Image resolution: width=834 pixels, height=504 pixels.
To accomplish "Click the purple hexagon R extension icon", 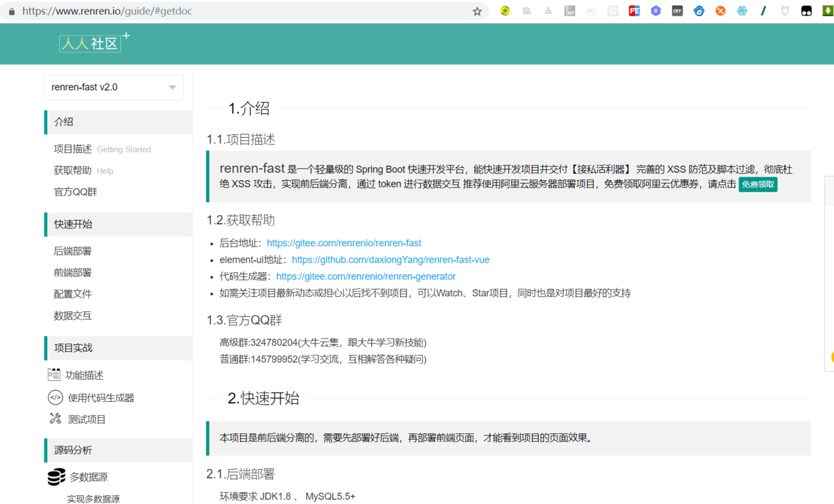I will pyautogui.click(x=656, y=11).
